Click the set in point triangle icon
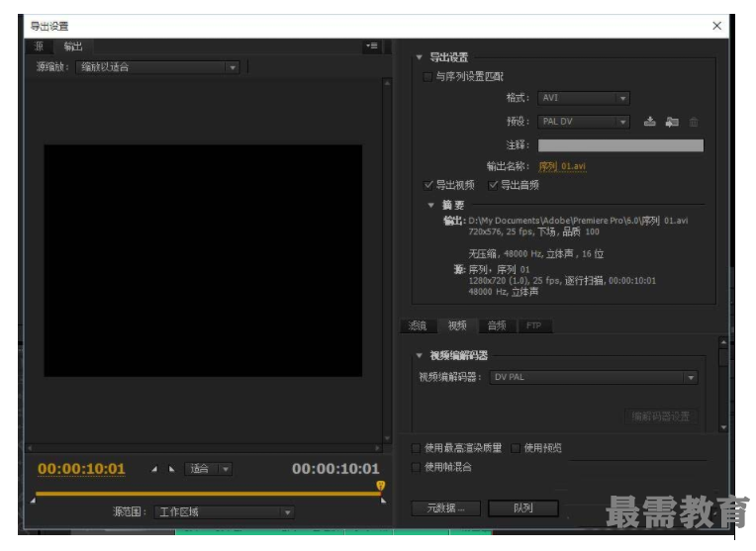 [x=154, y=470]
